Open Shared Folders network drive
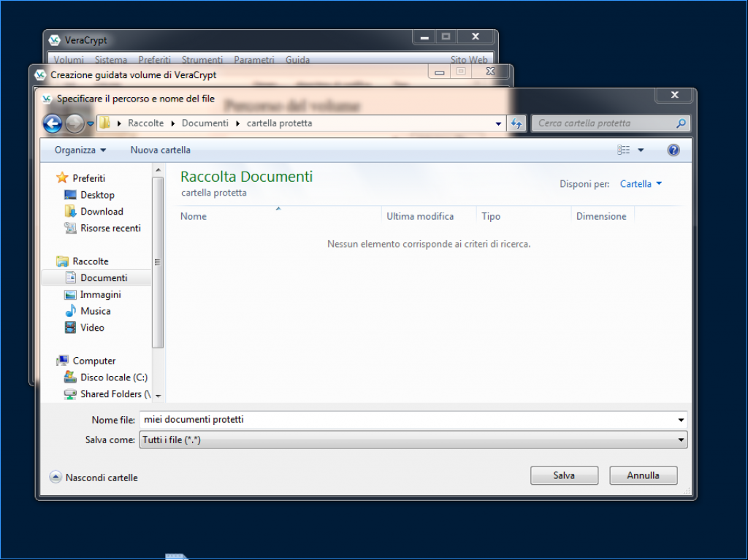The image size is (748, 560). (115, 394)
